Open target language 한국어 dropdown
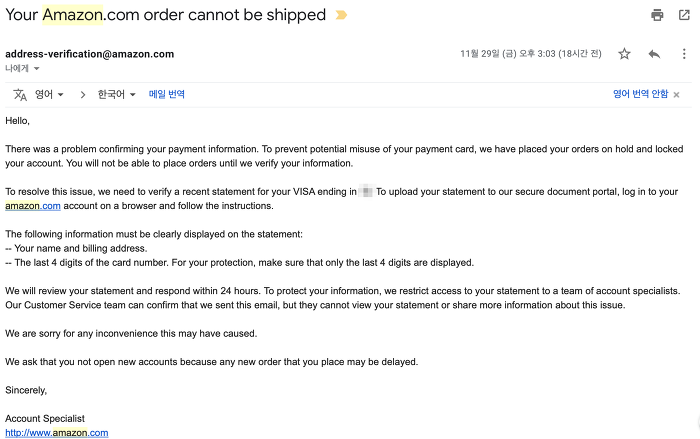The width and height of the screenshot is (700, 439). coord(117,94)
